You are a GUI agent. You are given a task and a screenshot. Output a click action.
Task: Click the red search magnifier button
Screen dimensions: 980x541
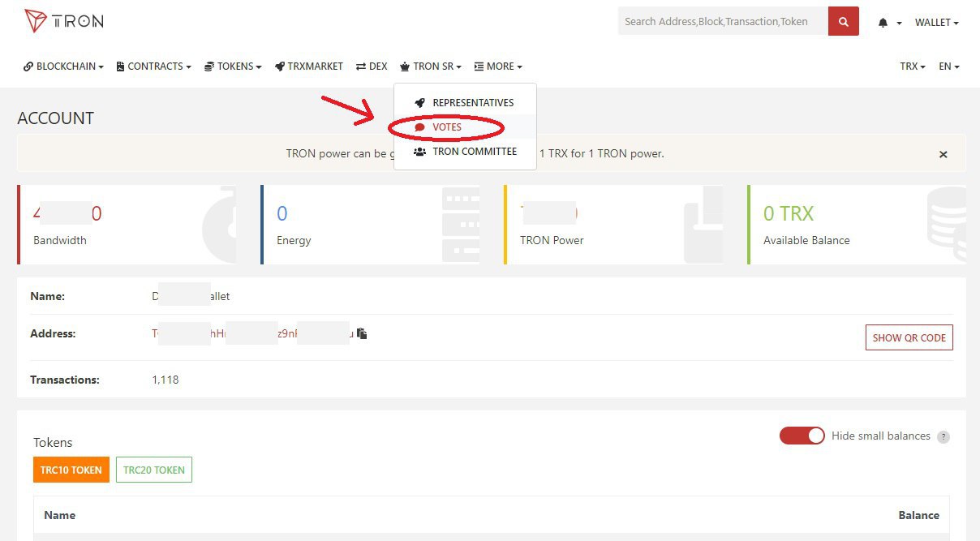click(844, 22)
